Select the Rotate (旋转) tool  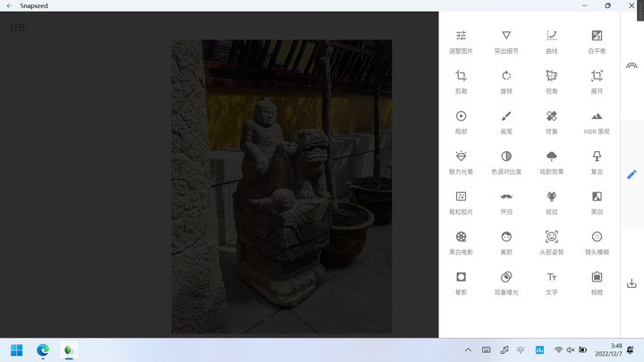coord(506,81)
